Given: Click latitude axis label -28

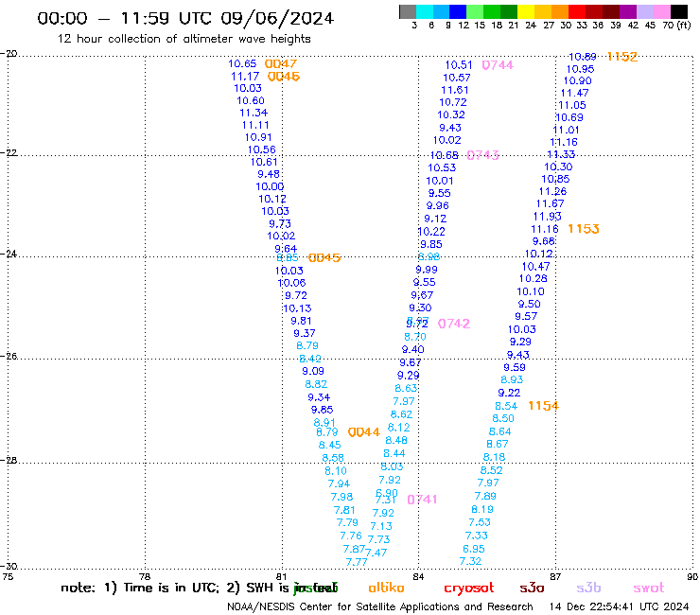Looking at the screenshot, I should tap(9, 460).
